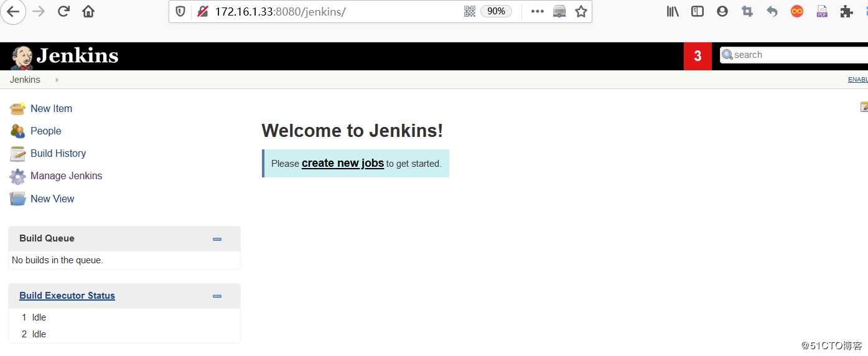This screenshot has width=868, height=356.
Task: Open the New View link
Action: [52, 199]
